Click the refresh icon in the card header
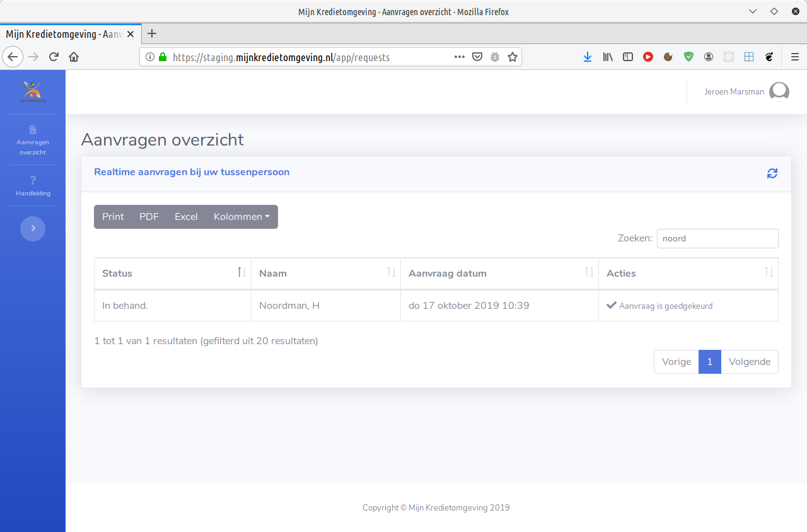 point(772,173)
